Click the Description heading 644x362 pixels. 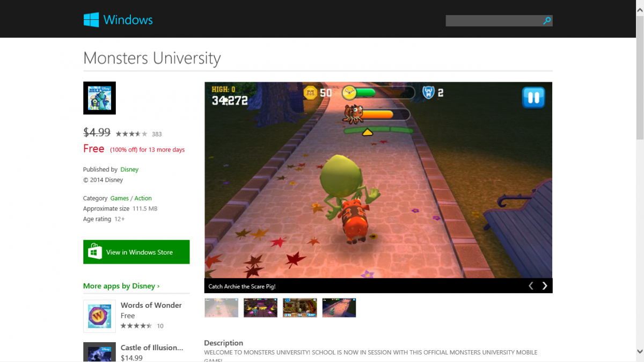coord(223,343)
